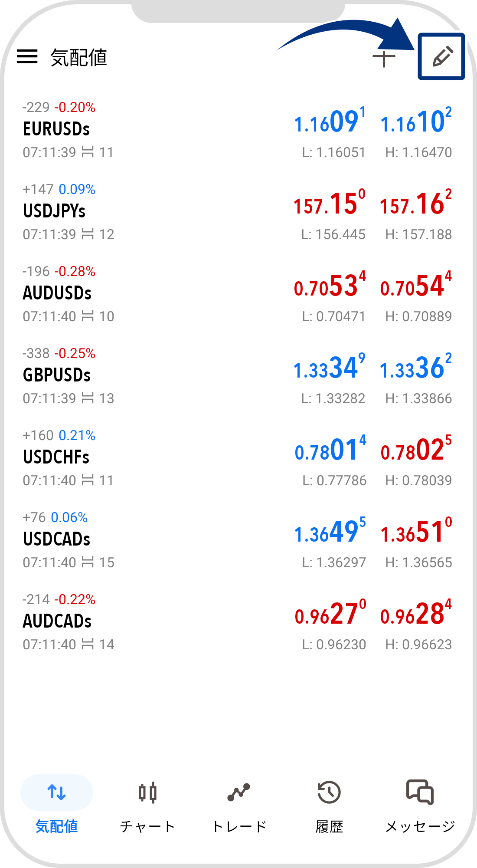Open the hamburger menu
The height and width of the screenshot is (868, 477).
(x=27, y=56)
